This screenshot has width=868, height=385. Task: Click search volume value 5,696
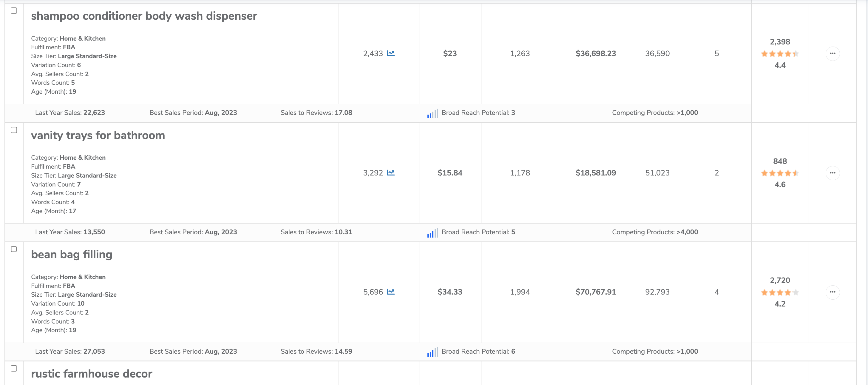[373, 292]
